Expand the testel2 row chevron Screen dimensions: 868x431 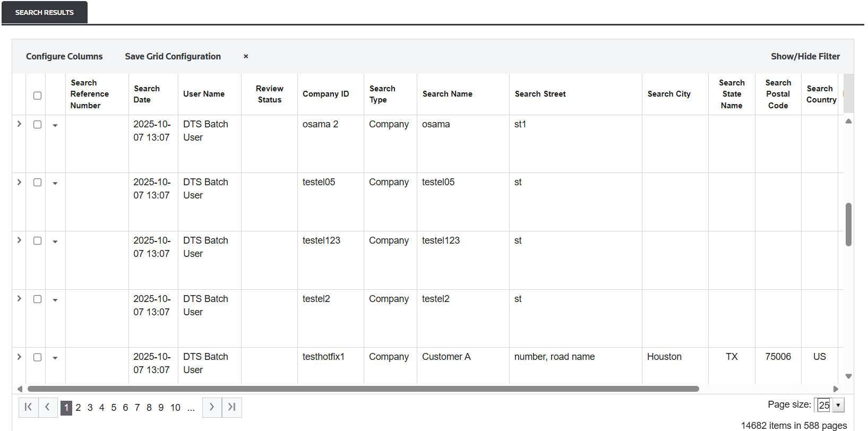tap(19, 299)
